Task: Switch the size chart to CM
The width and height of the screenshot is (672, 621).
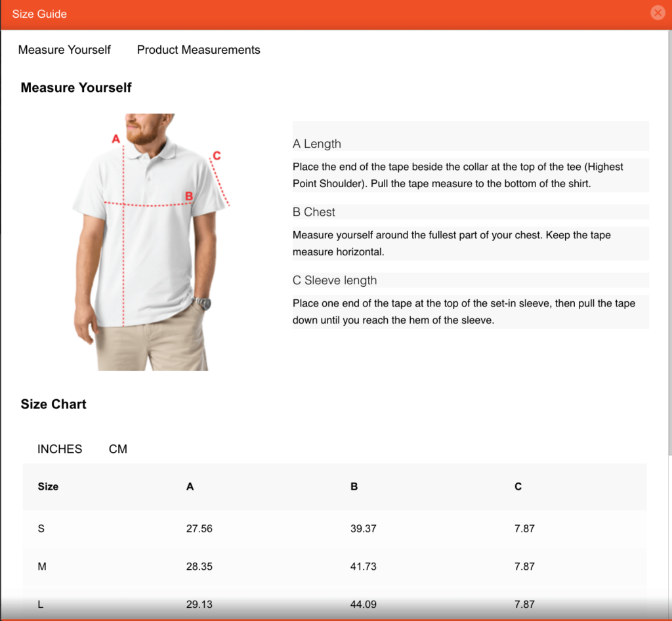Action: tap(118, 449)
